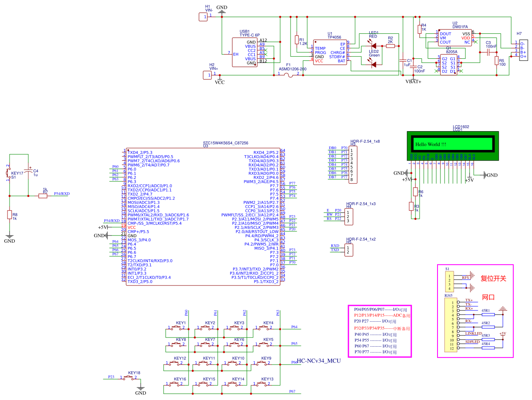
Task: Select the H4 1x3 header connector
Action: [x=349, y=216]
